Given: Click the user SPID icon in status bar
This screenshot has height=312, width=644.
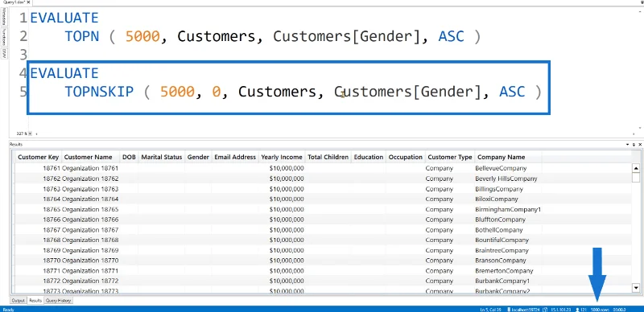Looking at the screenshot, I should (578, 309).
